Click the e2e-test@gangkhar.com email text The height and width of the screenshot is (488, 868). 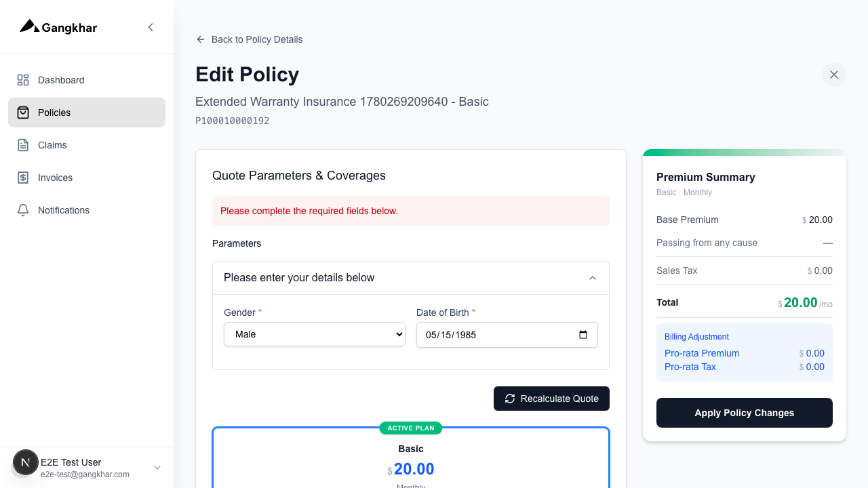pos(85,474)
